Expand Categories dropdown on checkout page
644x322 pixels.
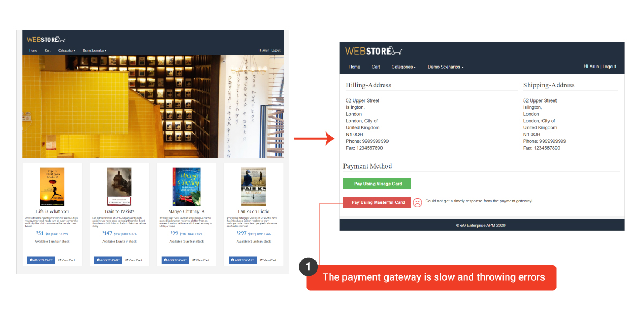pyautogui.click(x=404, y=67)
